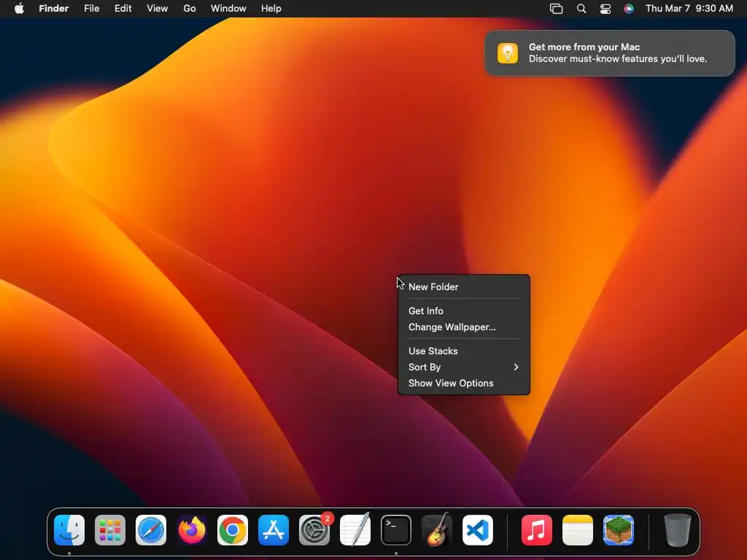
Task: Toggle Use Stacks in context menu
Action: (x=463, y=351)
